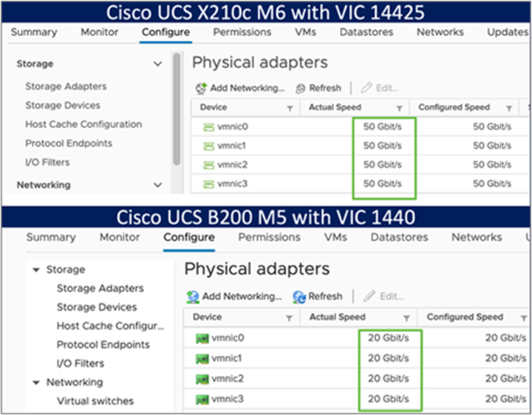Collapse the Networking tree arrow in the bottom sidebar

tap(35, 382)
